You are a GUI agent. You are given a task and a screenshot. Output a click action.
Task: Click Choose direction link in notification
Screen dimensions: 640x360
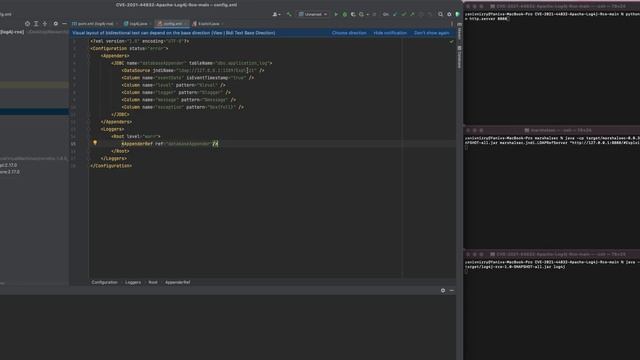coord(349,33)
